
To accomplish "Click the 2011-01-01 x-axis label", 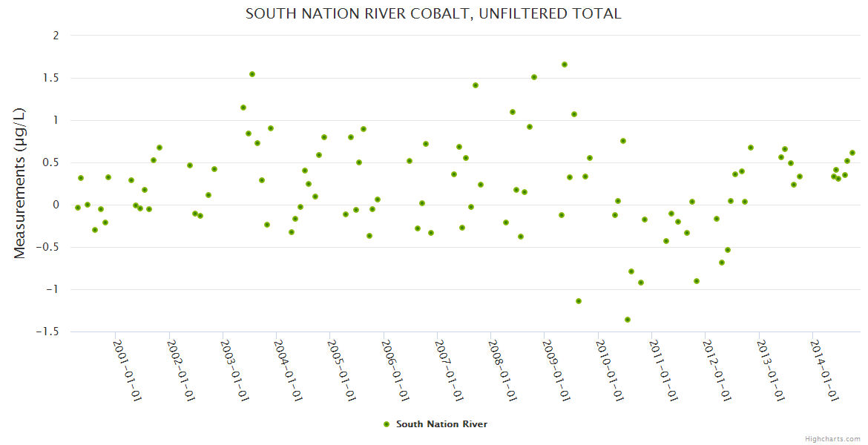I will (x=663, y=370).
